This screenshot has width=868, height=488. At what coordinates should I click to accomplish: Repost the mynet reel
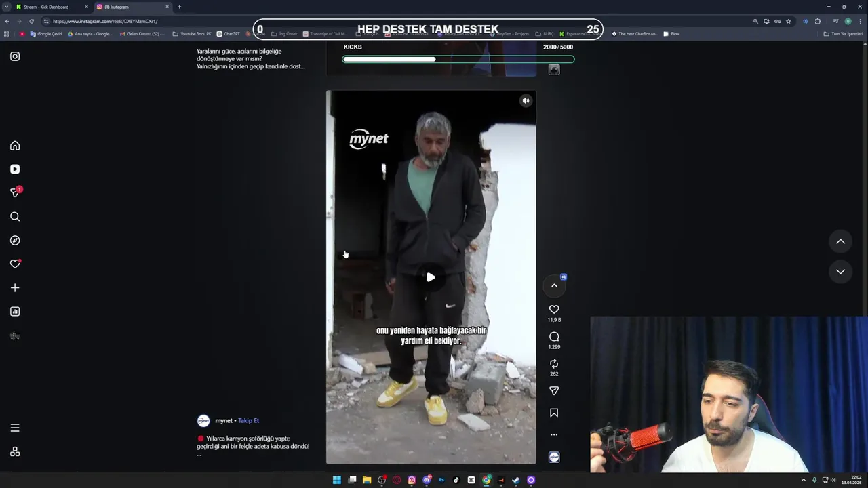pyautogui.click(x=554, y=364)
